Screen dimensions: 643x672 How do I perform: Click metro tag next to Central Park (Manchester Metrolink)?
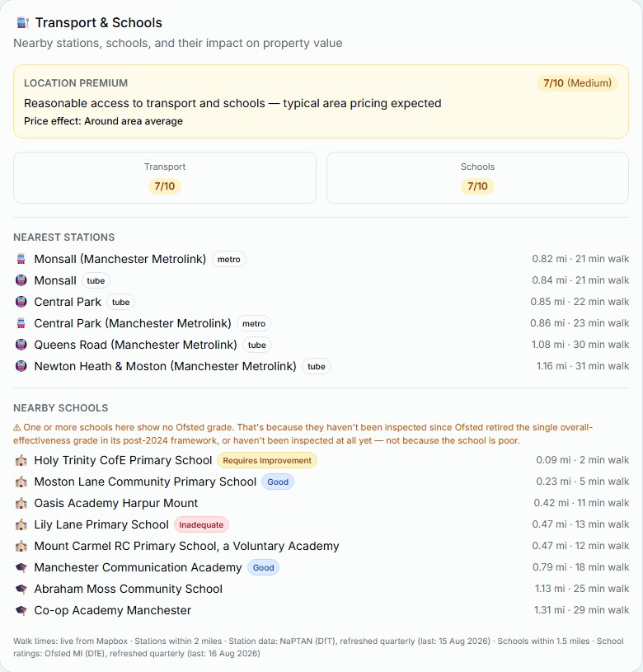pyautogui.click(x=254, y=323)
